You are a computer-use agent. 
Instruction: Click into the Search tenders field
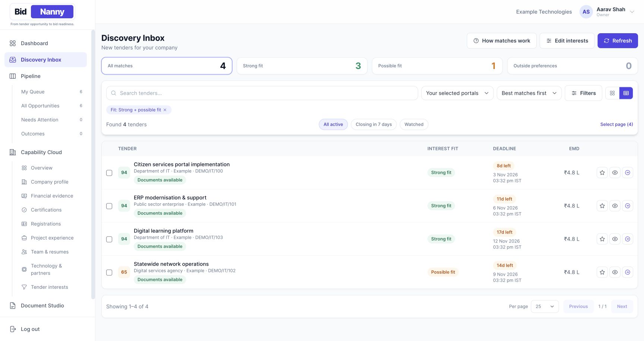[x=262, y=93]
